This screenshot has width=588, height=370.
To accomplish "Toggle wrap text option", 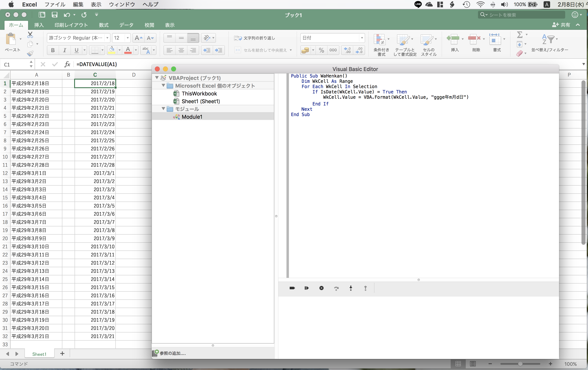I will coord(255,38).
